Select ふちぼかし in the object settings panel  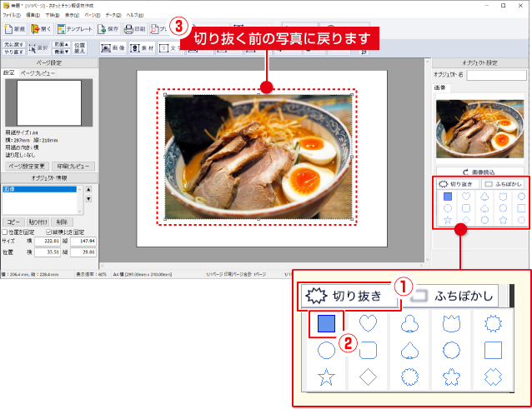(x=503, y=184)
